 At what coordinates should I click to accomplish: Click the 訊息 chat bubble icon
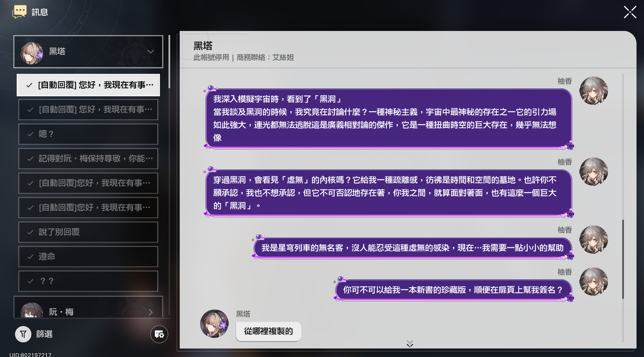point(19,12)
